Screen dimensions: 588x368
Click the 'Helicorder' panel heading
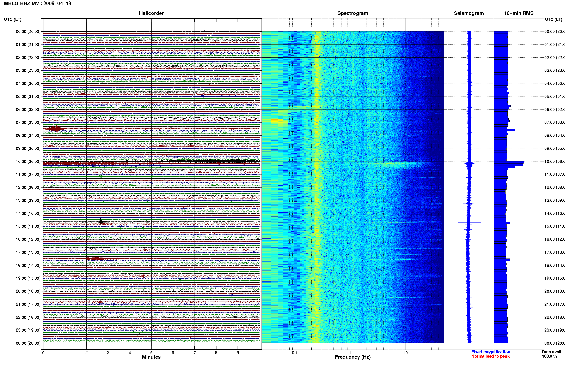151,13
